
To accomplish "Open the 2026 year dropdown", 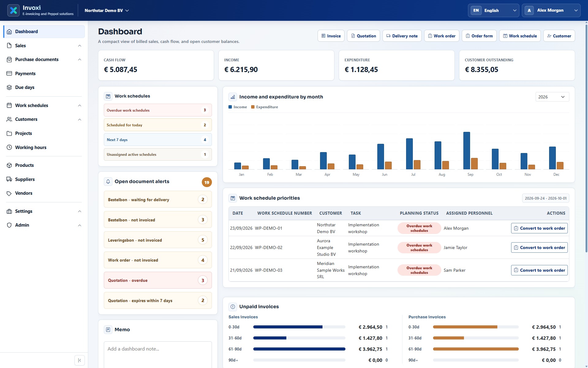I will point(552,97).
